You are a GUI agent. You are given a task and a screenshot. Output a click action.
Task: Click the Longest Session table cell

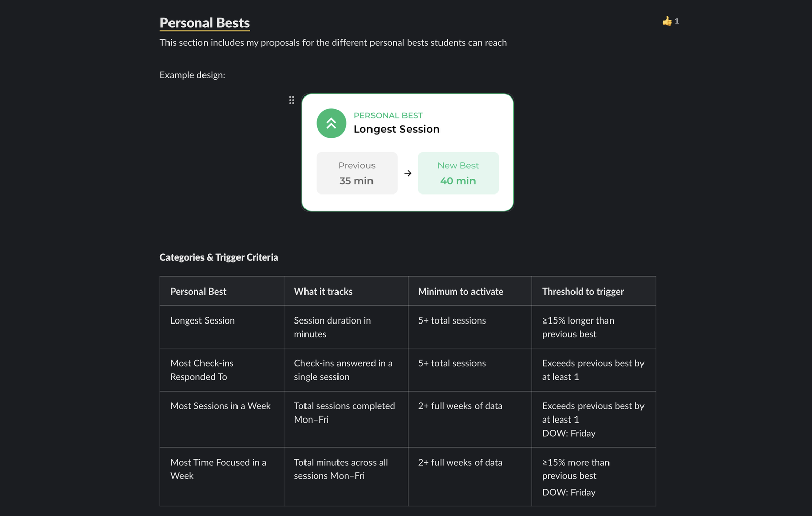tap(222, 327)
